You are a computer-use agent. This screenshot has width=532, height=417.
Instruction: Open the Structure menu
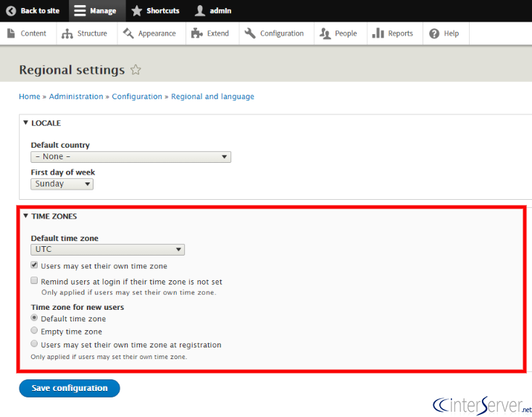pos(87,33)
